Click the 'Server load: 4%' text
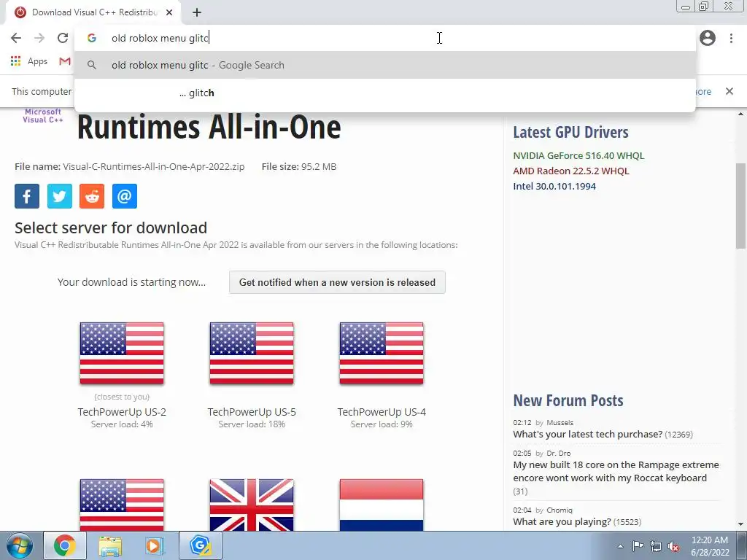The height and width of the screenshot is (560, 747). point(122,424)
